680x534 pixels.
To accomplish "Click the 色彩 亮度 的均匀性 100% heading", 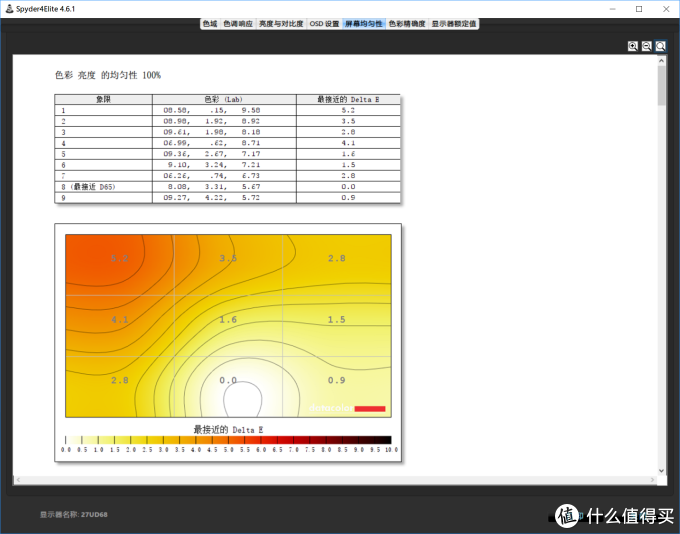I will pyautogui.click(x=108, y=75).
